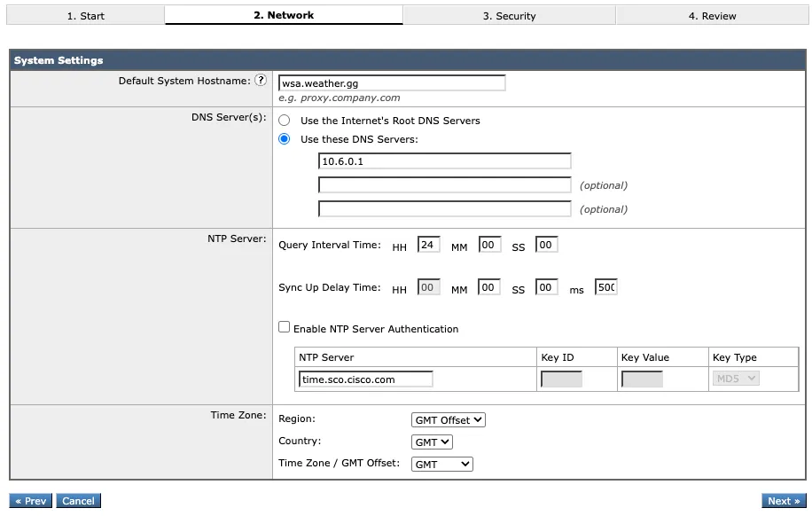Cancel the network setup wizard
The image size is (812, 516).
[78, 500]
